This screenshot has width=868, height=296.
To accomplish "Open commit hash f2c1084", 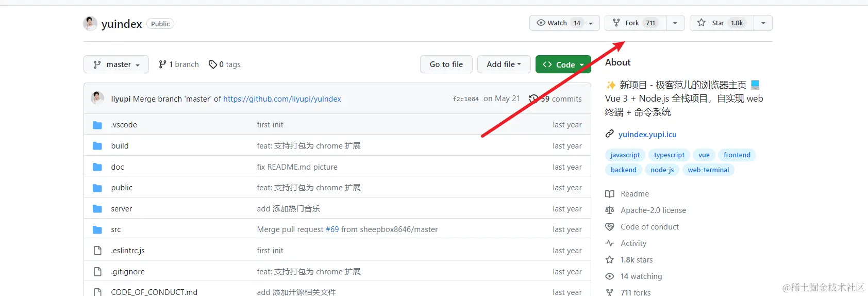I will [x=465, y=99].
